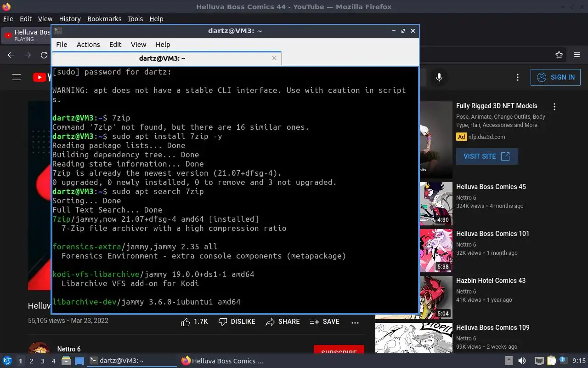The width and height of the screenshot is (588, 368).
Task: Open Firefox File menu
Action: tap(8, 19)
